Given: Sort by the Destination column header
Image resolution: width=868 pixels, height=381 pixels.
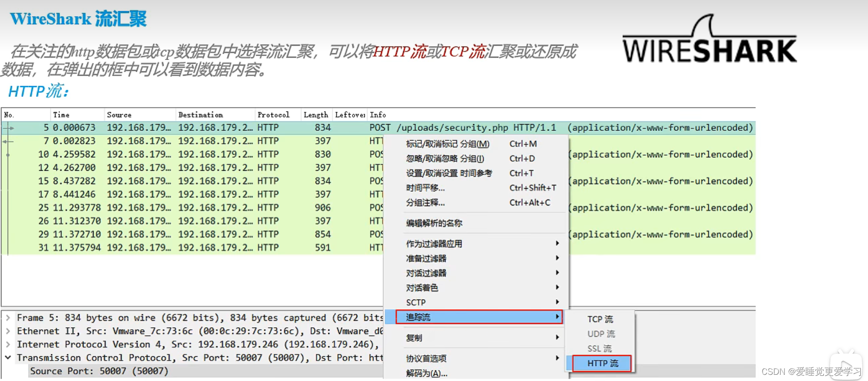Looking at the screenshot, I should pos(215,115).
